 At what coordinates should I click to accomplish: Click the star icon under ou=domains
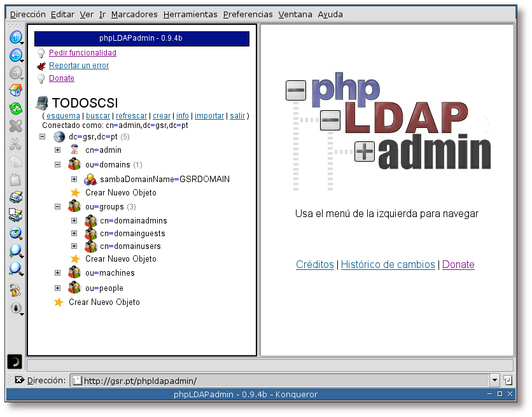[x=75, y=192]
